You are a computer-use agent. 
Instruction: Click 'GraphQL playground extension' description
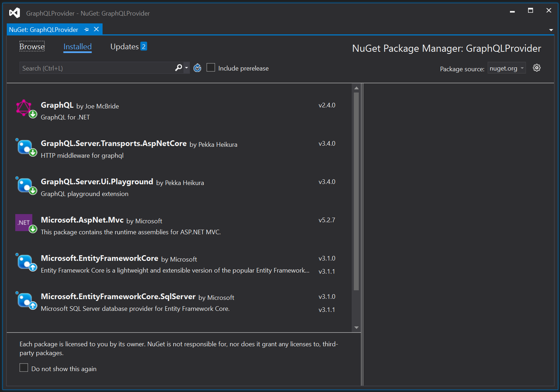pos(84,194)
